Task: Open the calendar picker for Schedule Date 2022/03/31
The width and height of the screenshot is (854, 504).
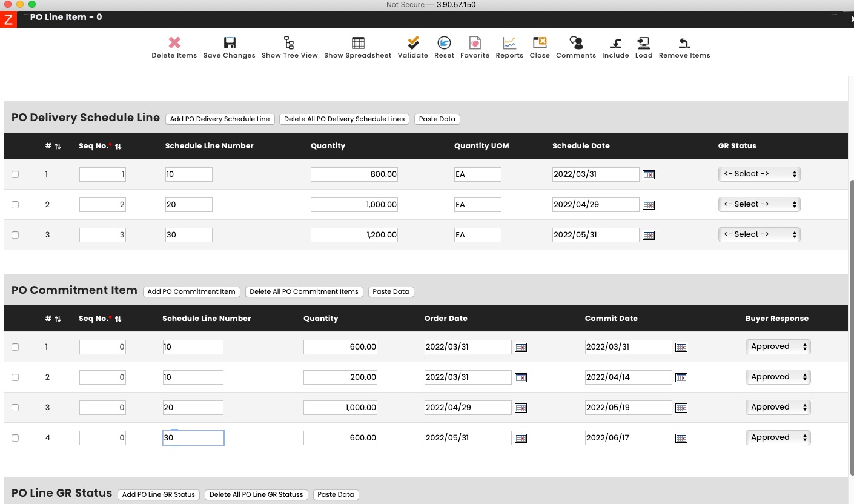Action: pyautogui.click(x=648, y=174)
